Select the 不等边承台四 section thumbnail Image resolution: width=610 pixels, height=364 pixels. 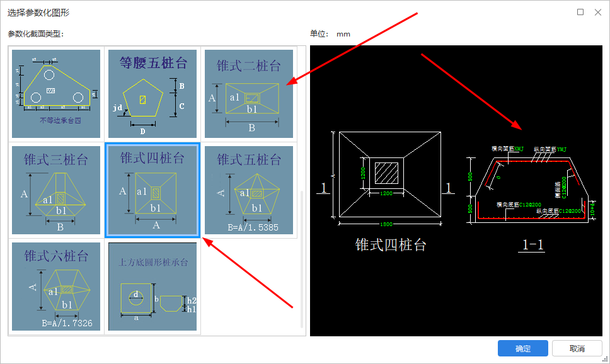pos(56,94)
